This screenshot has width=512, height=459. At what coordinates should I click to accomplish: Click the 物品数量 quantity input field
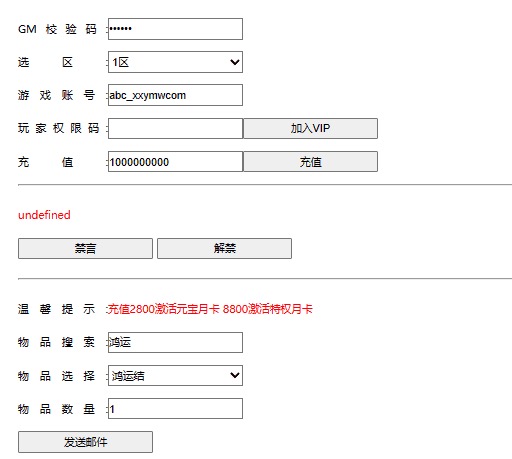175,409
